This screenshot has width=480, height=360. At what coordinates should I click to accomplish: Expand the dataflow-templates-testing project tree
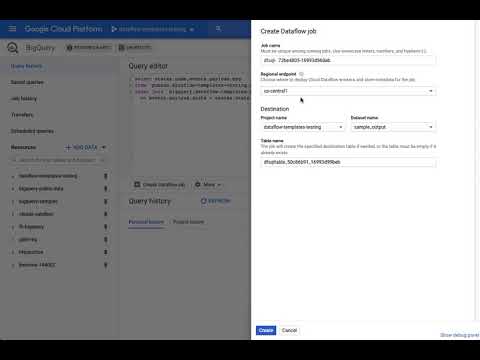pyautogui.click(x=13, y=176)
